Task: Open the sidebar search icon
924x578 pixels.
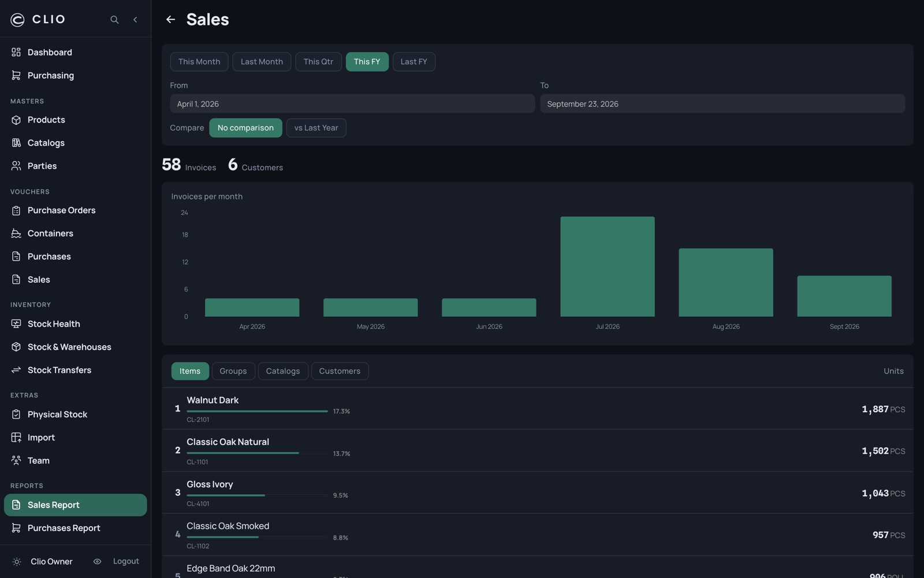Action: point(114,20)
